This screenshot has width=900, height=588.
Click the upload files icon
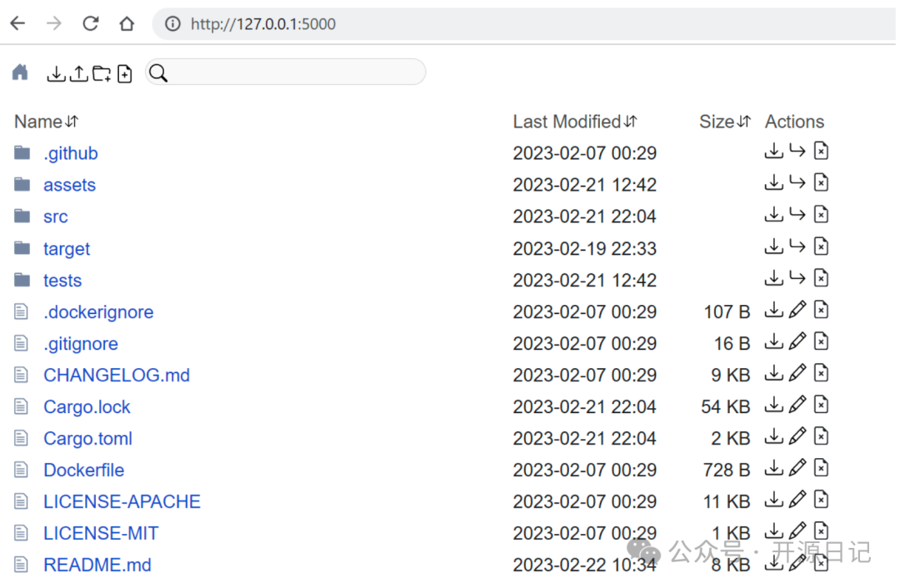[x=78, y=74]
